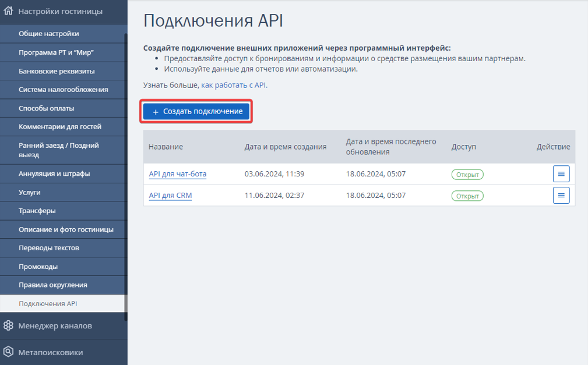This screenshot has width=588, height=365.
Task: Click Открыт badge for API для чат-бота
Action: 467,174
